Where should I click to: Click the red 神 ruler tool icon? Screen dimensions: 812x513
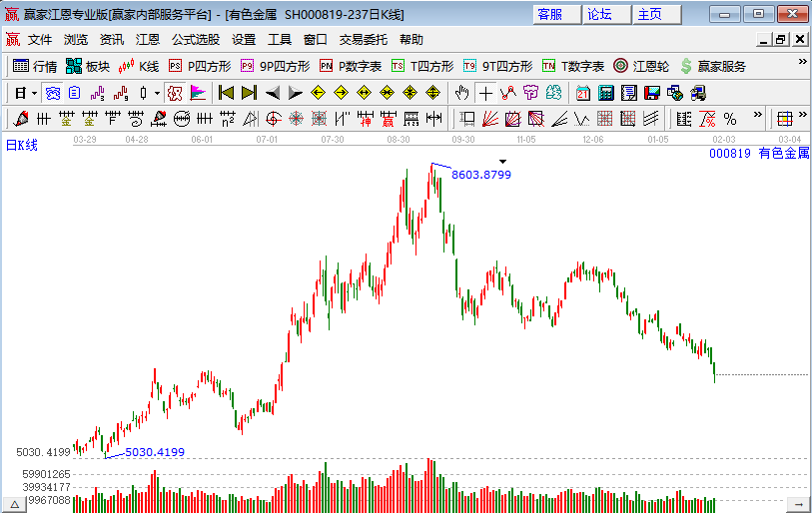[366, 119]
